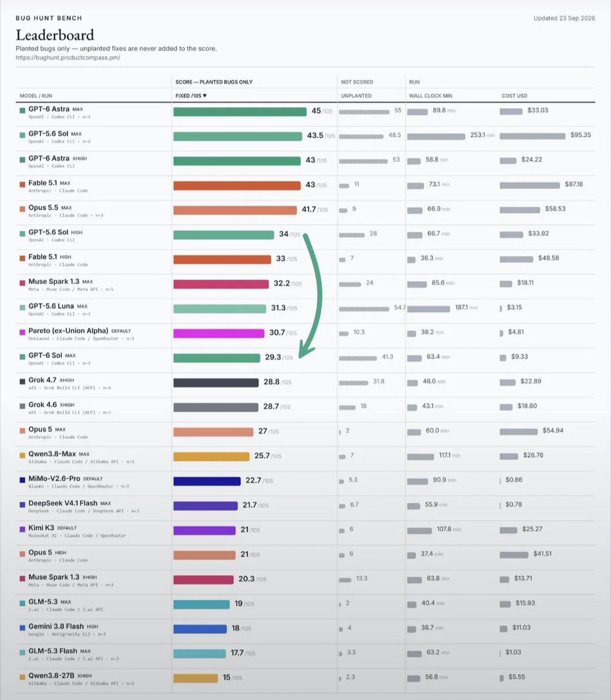Select the GPT-5.6 Sol MAX row name
Viewport: 611px width, 700px height.
pyautogui.click(x=55, y=134)
